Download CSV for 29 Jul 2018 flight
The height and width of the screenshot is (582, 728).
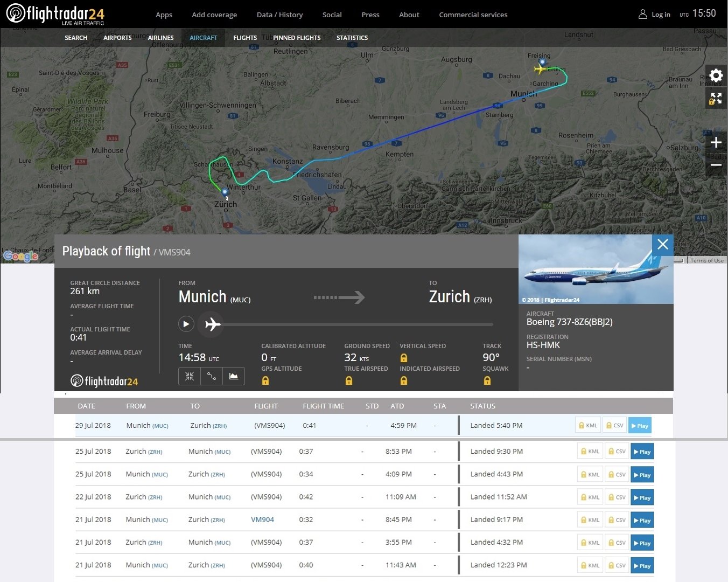tap(615, 425)
